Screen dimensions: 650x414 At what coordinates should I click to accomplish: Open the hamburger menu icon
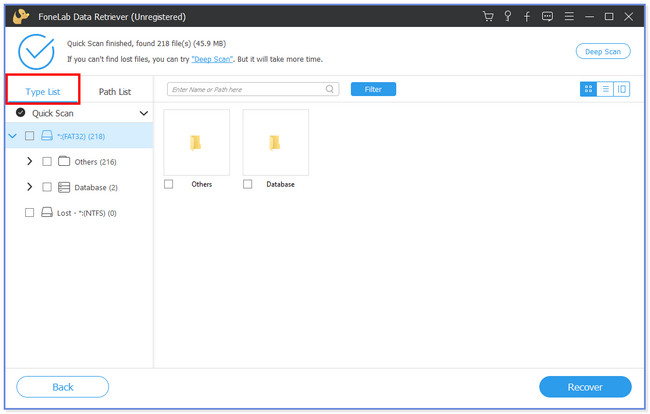[x=569, y=17]
